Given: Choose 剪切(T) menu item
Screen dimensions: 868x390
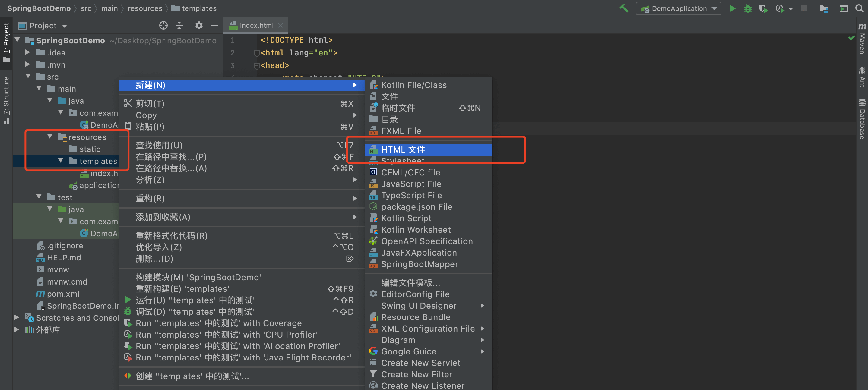Looking at the screenshot, I should coord(242,103).
